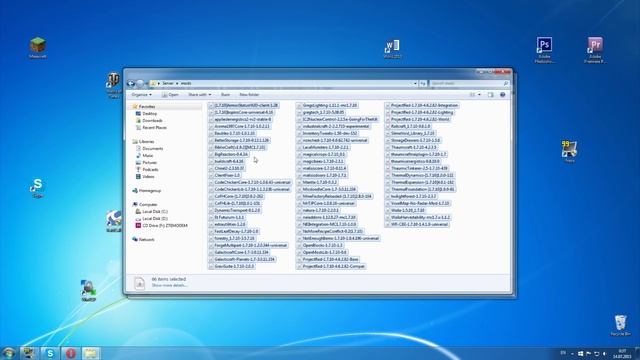Screen dimensions: 640x360
Task: Open the Word desktop shortcut
Action: click(392, 49)
